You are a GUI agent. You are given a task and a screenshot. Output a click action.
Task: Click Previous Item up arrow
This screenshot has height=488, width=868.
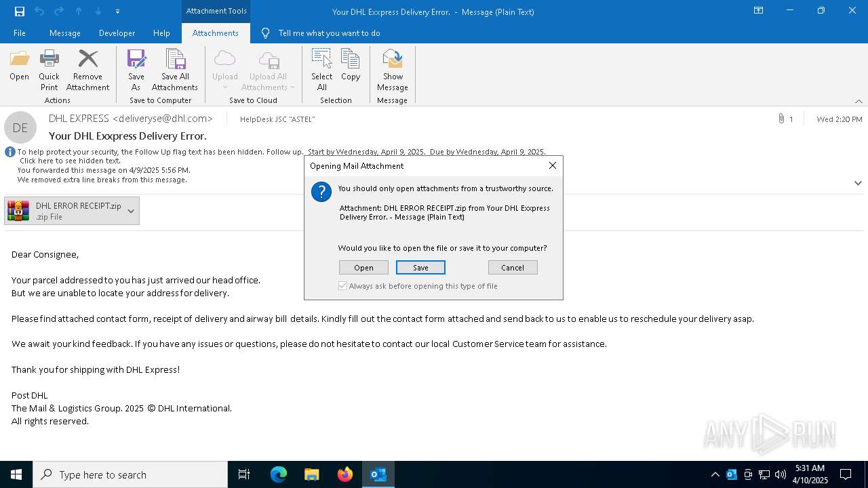coord(79,12)
